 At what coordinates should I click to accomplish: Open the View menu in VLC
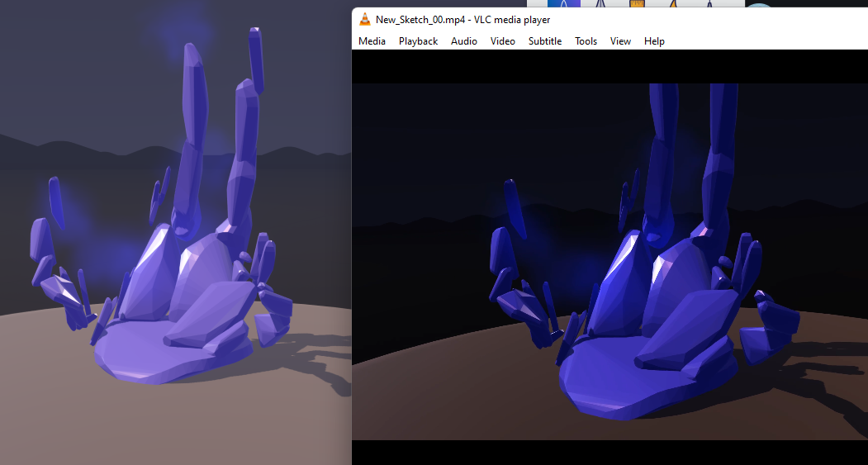coord(620,41)
